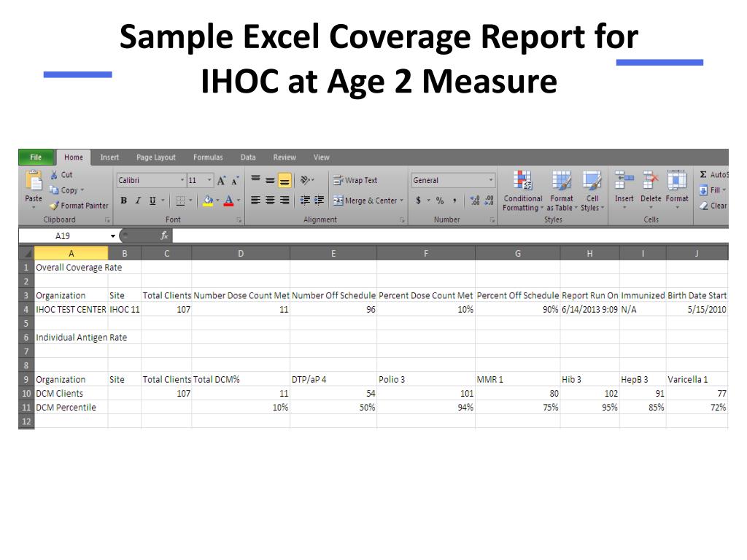Toggle Italic formatting
747x560 pixels.
(138, 201)
